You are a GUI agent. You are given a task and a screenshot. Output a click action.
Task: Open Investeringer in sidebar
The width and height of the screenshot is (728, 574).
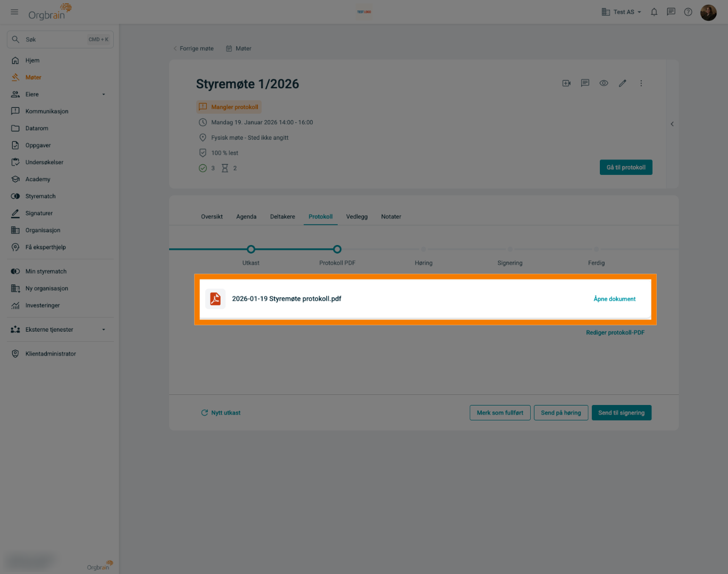43,306
